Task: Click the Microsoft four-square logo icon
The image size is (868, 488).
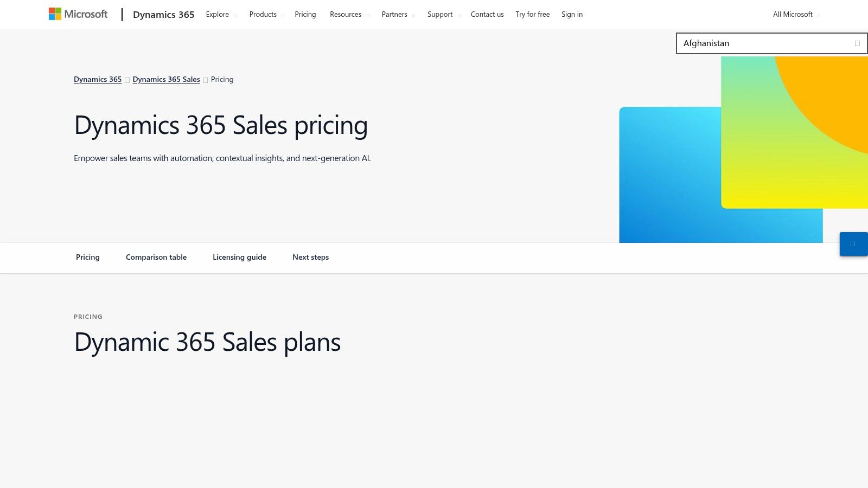Action: (54, 13)
